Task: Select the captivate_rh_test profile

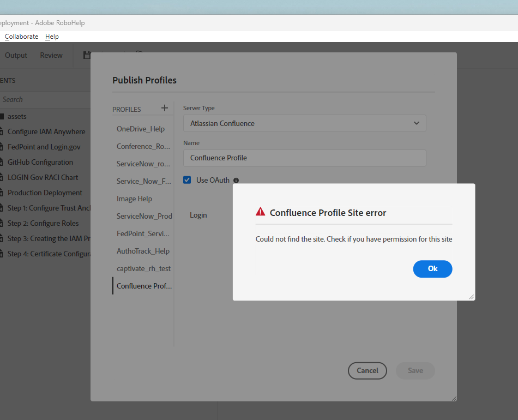Action: tap(143, 269)
